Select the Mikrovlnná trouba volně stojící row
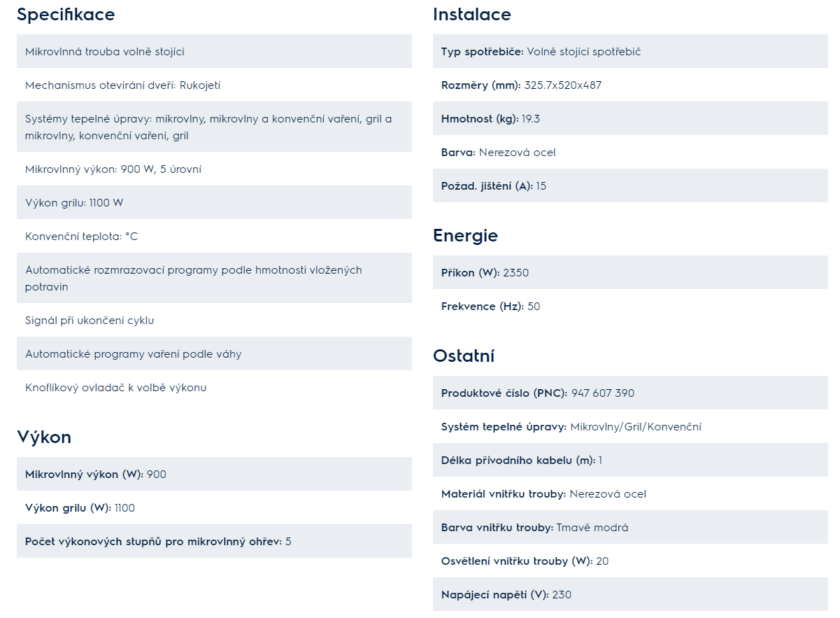Screen dimensions: 840x618 pyautogui.click(x=214, y=51)
